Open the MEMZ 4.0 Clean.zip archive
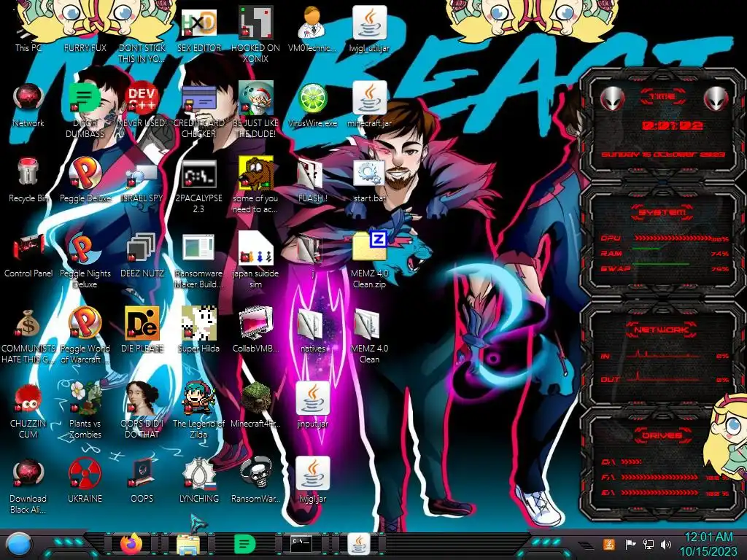The height and width of the screenshot is (560, 747). tap(369, 246)
